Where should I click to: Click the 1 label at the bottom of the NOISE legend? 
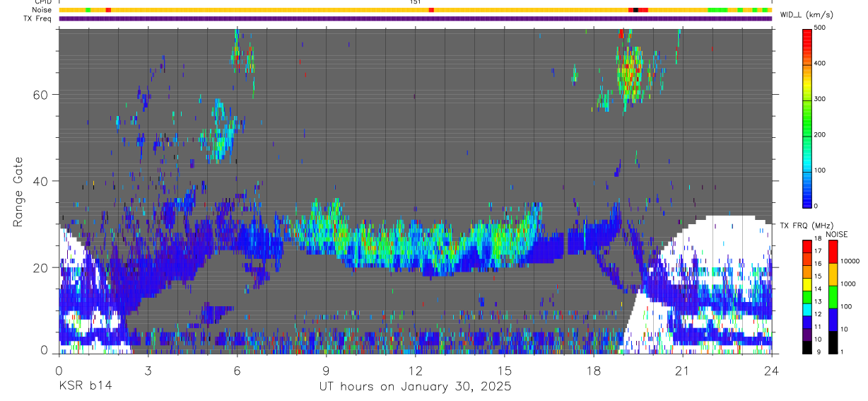tap(843, 352)
